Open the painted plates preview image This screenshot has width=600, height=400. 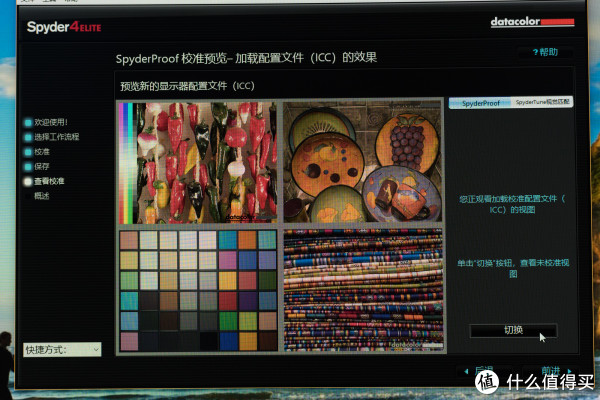(x=361, y=162)
